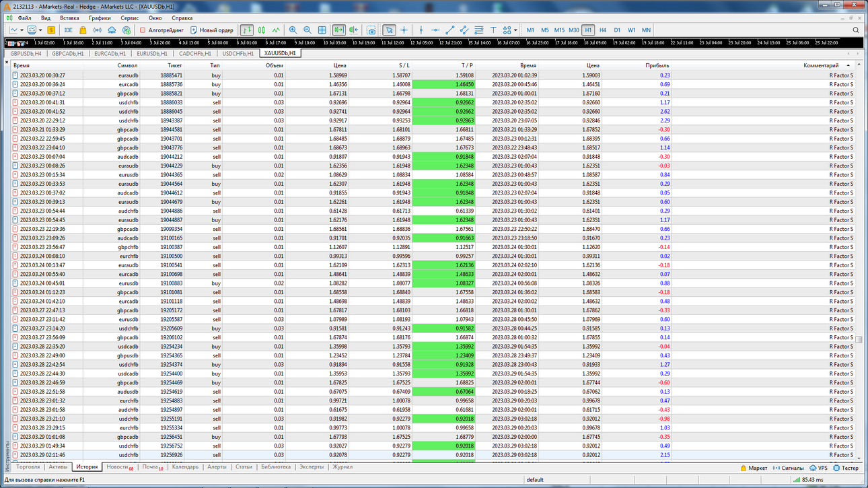
Task: Open the Графики menu
Action: (x=100, y=18)
